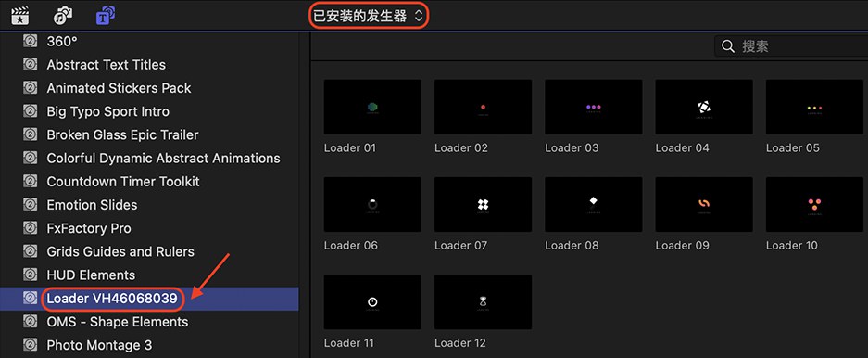Select the Loader 12 generator thumbnail
The width and height of the screenshot is (868, 358).
coord(484,302)
